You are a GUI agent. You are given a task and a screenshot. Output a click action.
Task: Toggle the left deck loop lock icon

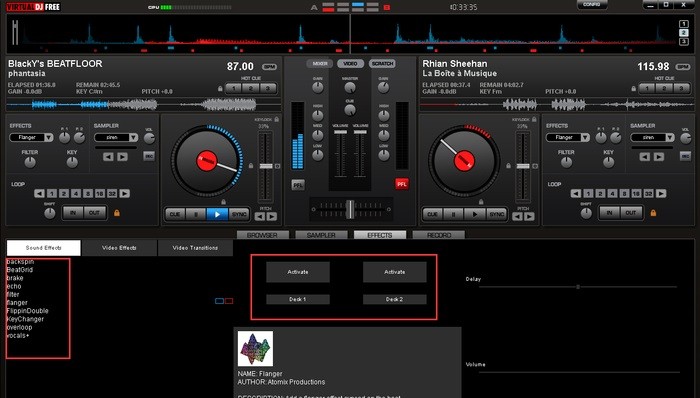click(117, 213)
